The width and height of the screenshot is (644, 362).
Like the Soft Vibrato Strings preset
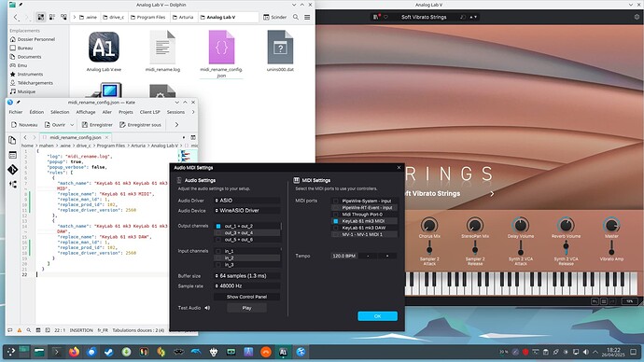point(385,17)
